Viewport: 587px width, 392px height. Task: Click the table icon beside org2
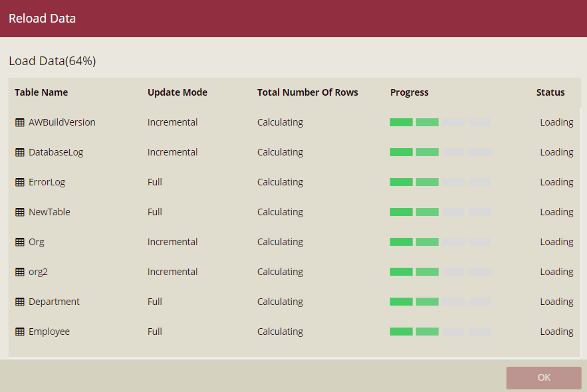click(20, 272)
